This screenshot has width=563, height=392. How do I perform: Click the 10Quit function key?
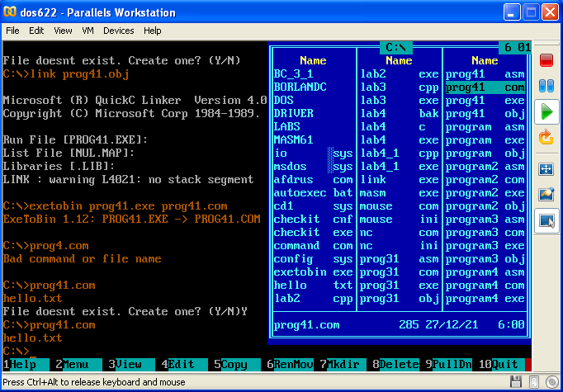click(501, 365)
